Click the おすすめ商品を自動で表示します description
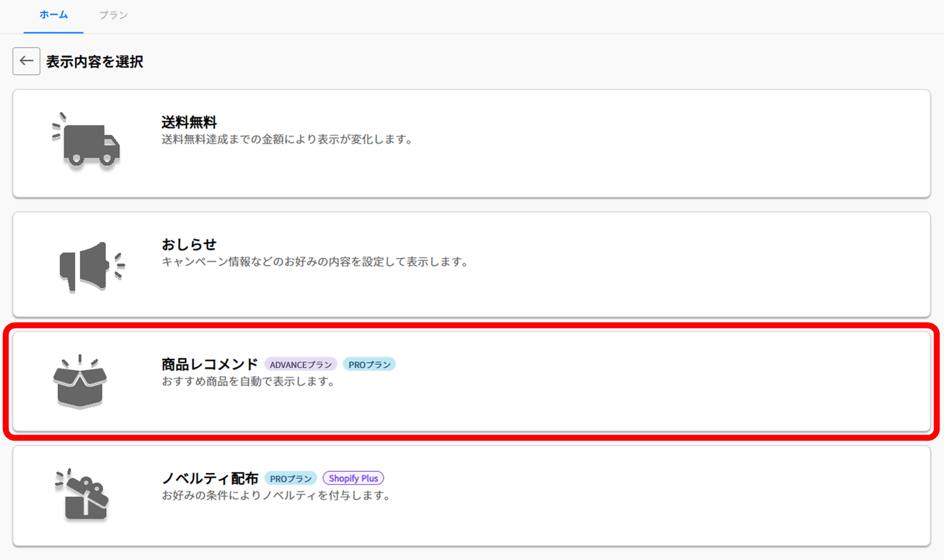This screenshot has width=944, height=560. [x=248, y=382]
